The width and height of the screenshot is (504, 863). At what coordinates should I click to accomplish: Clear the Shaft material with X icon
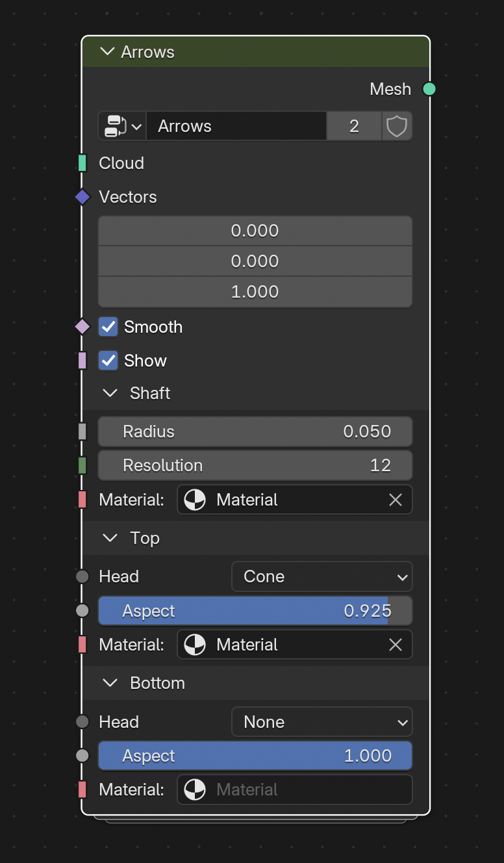pyautogui.click(x=396, y=500)
